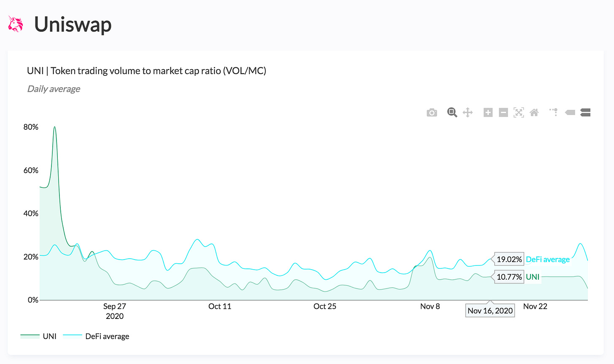Viewport: 614px width, 364px height.
Task: Show closest data on hover icon
Action: coord(570,112)
